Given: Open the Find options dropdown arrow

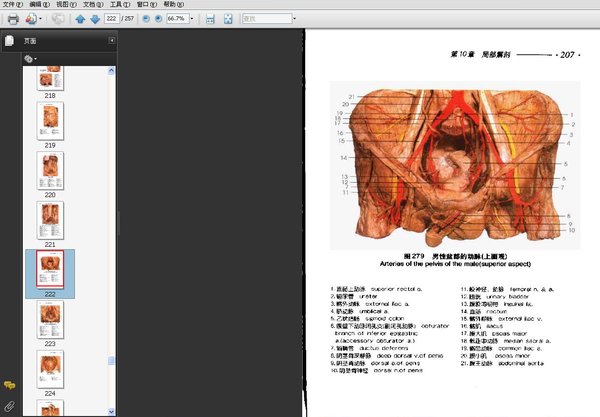Looking at the screenshot, I should coord(295,18).
